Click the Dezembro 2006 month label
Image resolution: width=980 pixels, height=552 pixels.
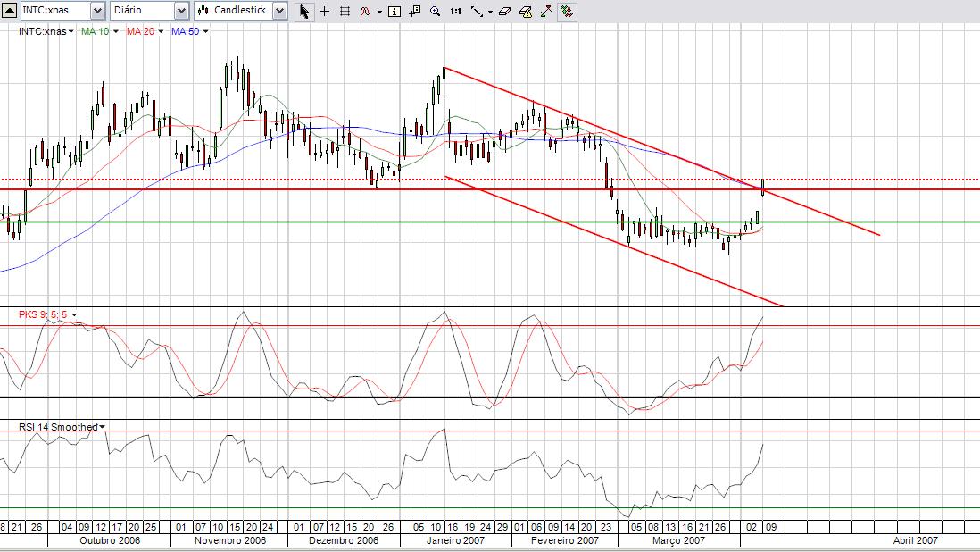click(344, 540)
